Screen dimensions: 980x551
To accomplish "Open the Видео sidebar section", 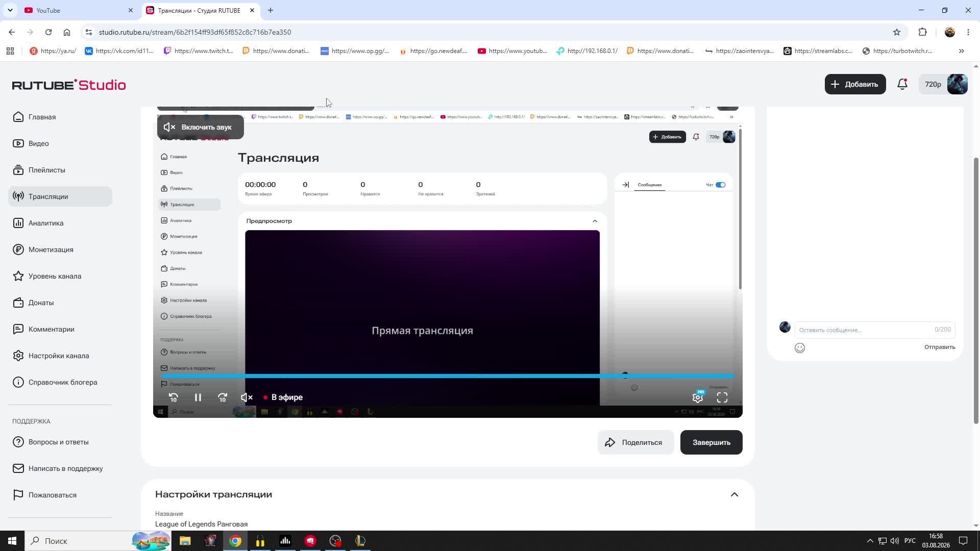I will click(60, 143).
